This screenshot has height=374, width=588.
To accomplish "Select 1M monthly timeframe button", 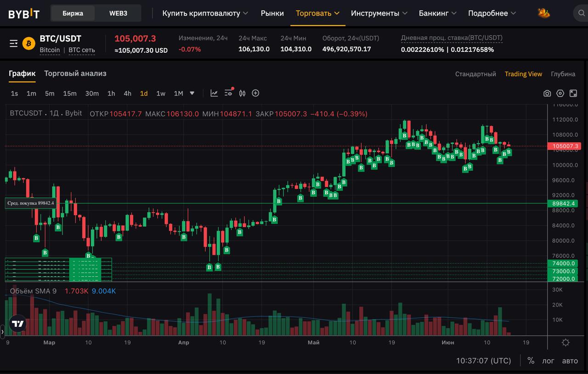I will [x=179, y=93].
